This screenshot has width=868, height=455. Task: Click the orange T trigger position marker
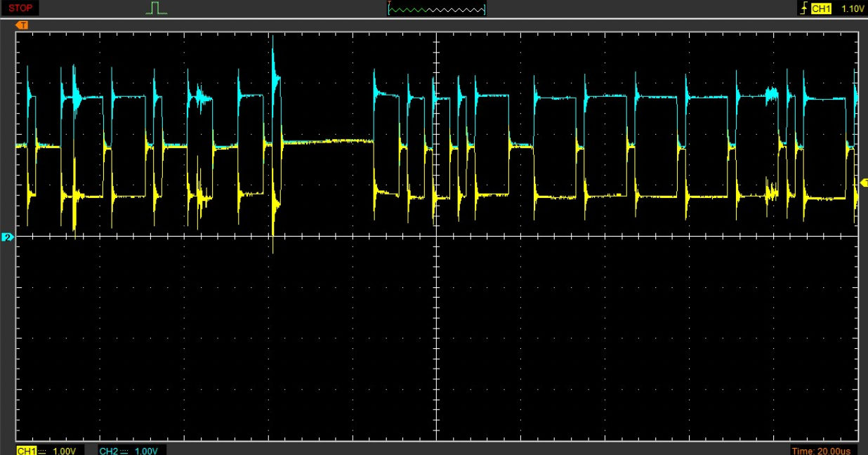click(x=22, y=25)
